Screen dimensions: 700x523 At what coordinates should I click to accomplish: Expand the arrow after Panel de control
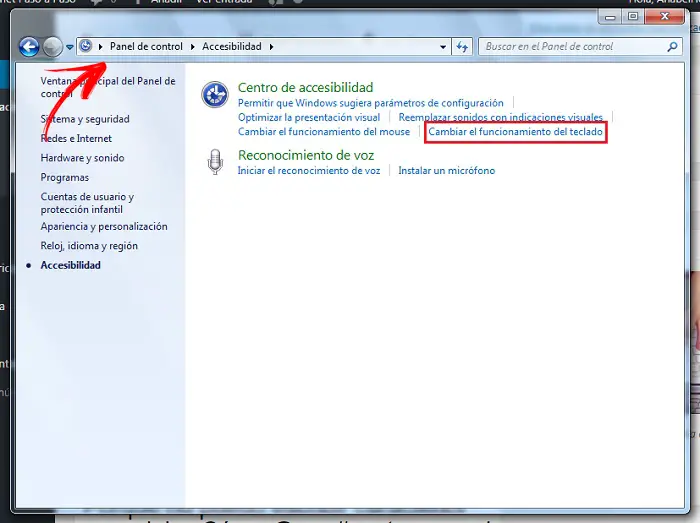click(193, 46)
